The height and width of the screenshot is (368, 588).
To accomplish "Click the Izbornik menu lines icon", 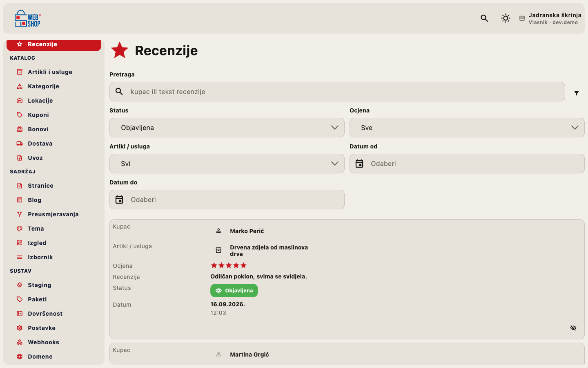I will [x=20, y=257].
